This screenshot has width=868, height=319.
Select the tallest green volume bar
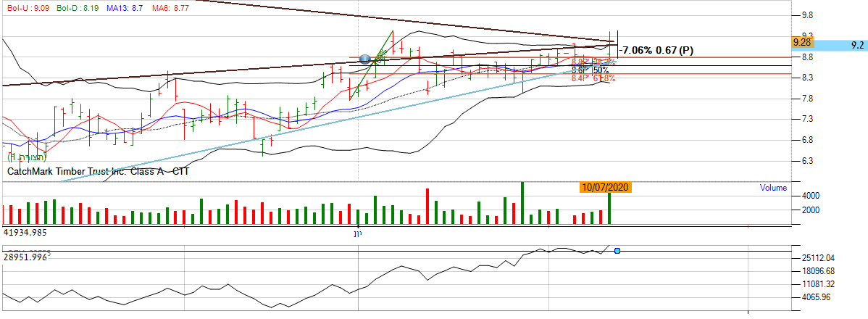522,203
